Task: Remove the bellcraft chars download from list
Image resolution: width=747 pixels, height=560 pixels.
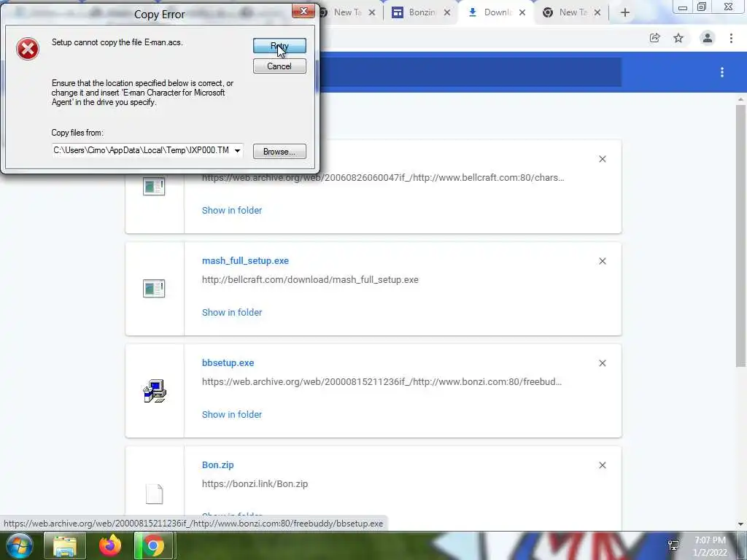Action: (603, 159)
